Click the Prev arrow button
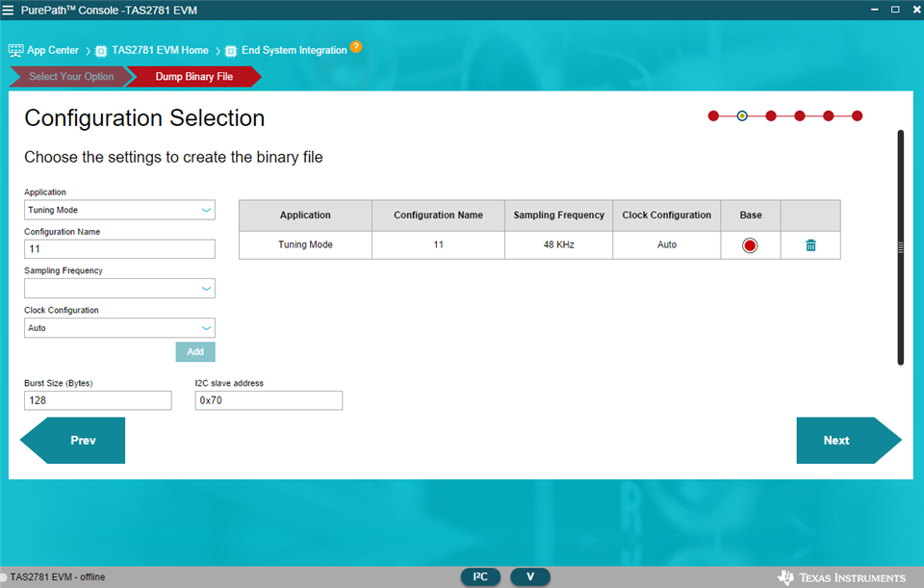The width and height of the screenshot is (924, 588). (x=73, y=440)
